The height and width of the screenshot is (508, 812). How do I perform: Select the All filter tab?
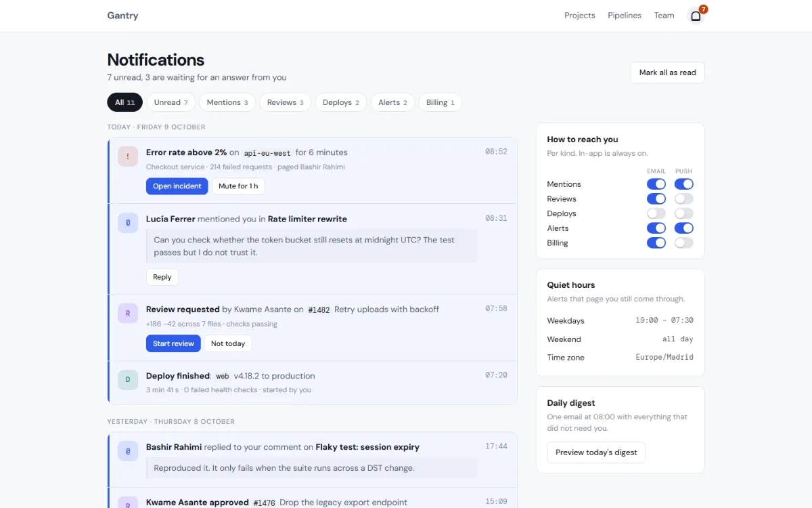click(125, 102)
